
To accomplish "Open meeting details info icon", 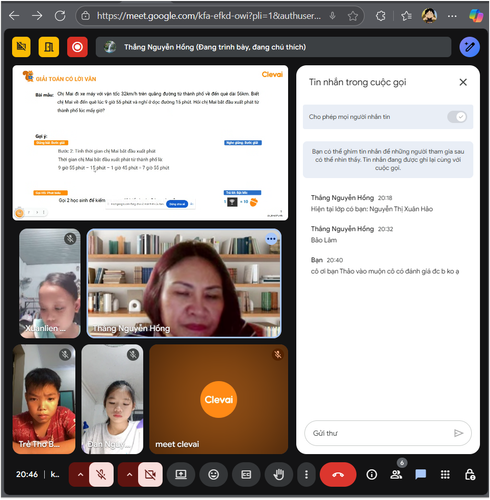I will pyautogui.click(x=372, y=474).
